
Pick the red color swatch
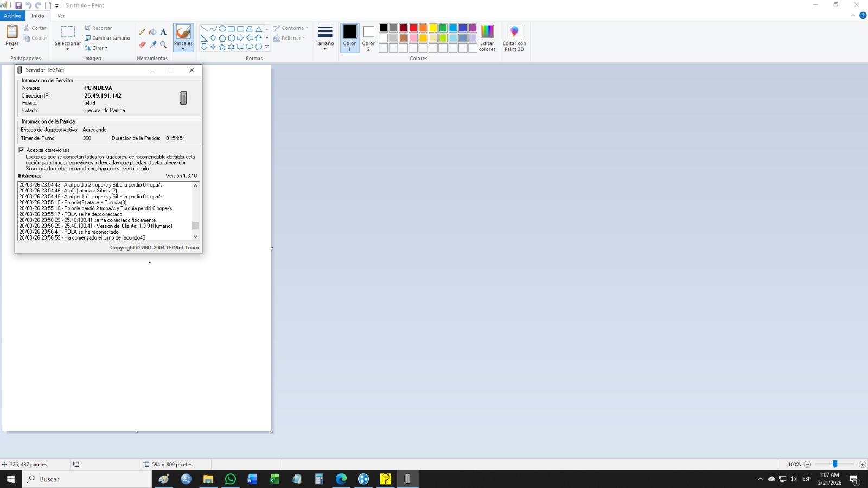coord(413,28)
